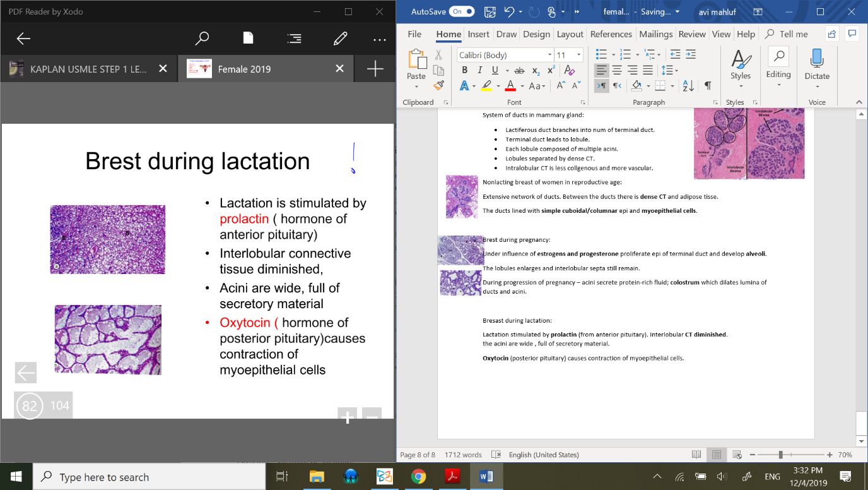Open the References ribbon tab
This screenshot has width=868, height=490.
tap(611, 34)
